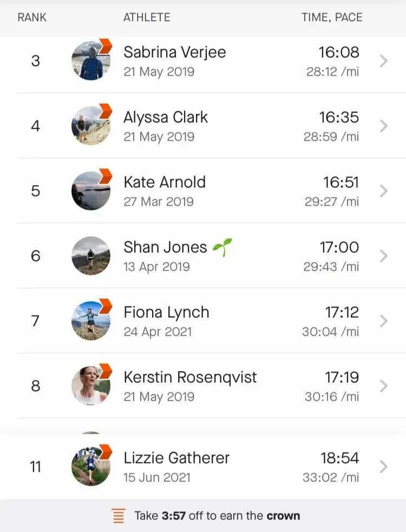406x532 pixels.
Task: Expand Kate Arnold's row arrow
Action: (x=384, y=191)
